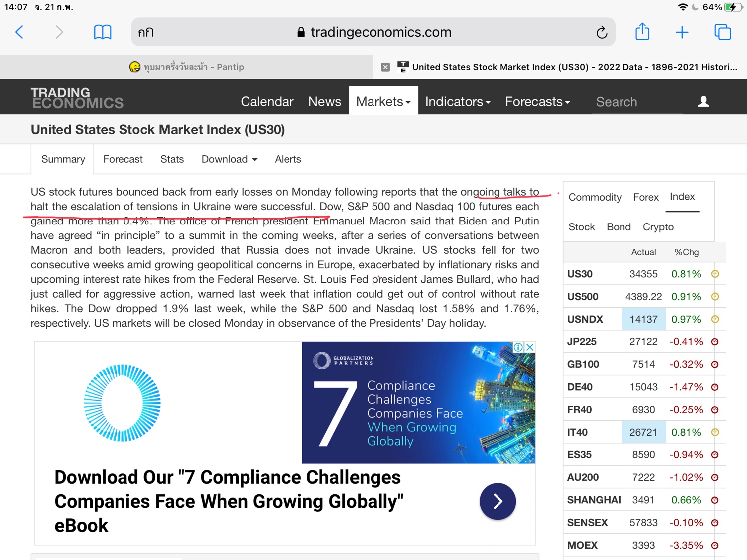Click the clock icon in IT40 row
747x560 pixels.
[x=715, y=432]
